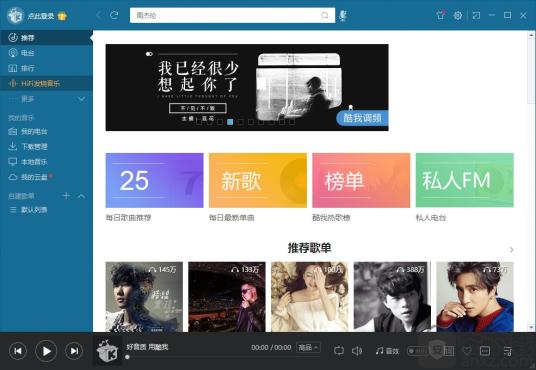Click the microphone voice search icon
The height and width of the screenshot is (370, 536).
pos(343,15)
